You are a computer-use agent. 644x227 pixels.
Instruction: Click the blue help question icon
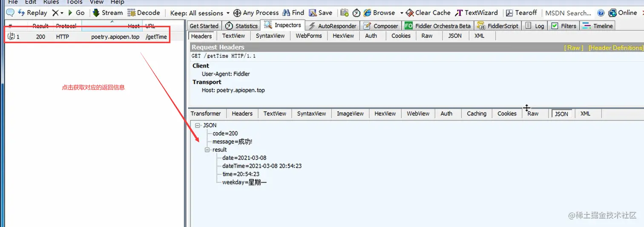coord(601,13)
